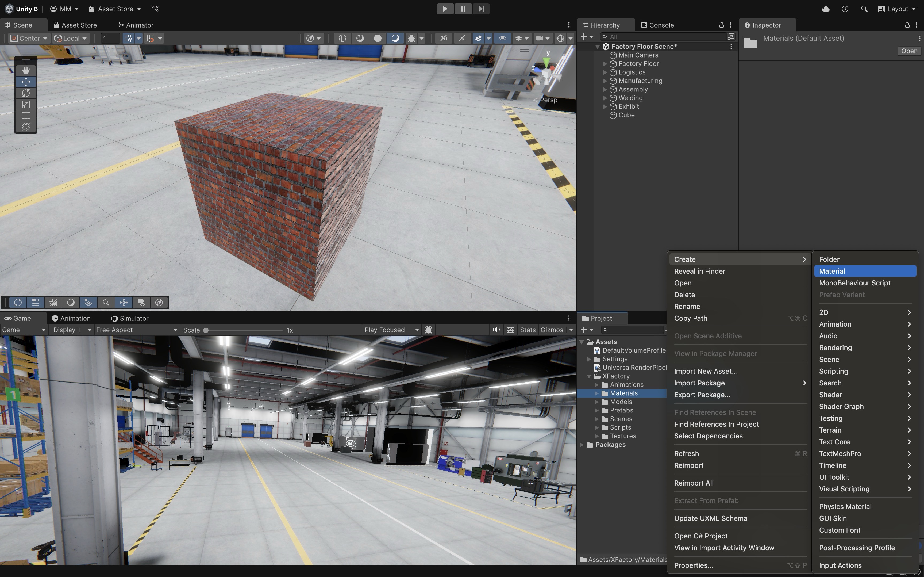Click Open button in Inspector
This screenshot has width=924, height=577.
909,51
